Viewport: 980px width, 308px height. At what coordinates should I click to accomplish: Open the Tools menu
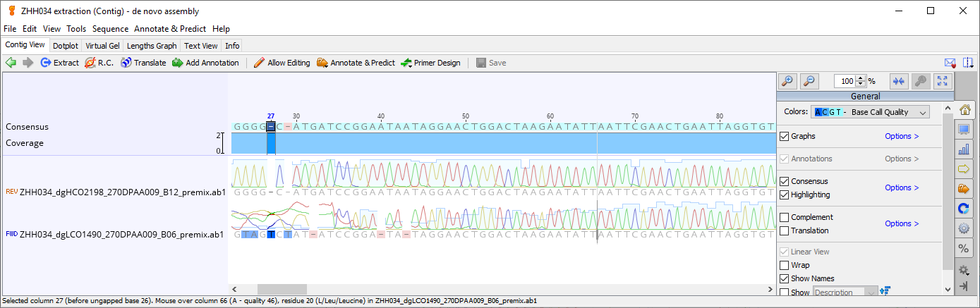(76, 29)
